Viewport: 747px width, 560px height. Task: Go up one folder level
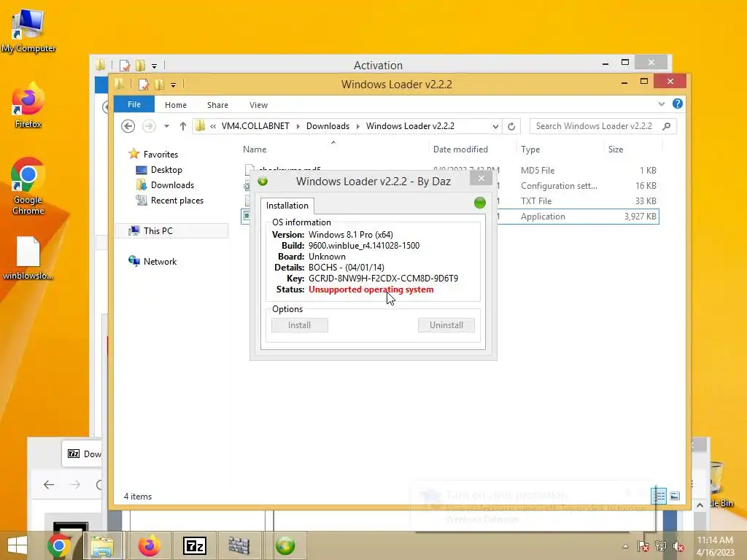[183, 126]
